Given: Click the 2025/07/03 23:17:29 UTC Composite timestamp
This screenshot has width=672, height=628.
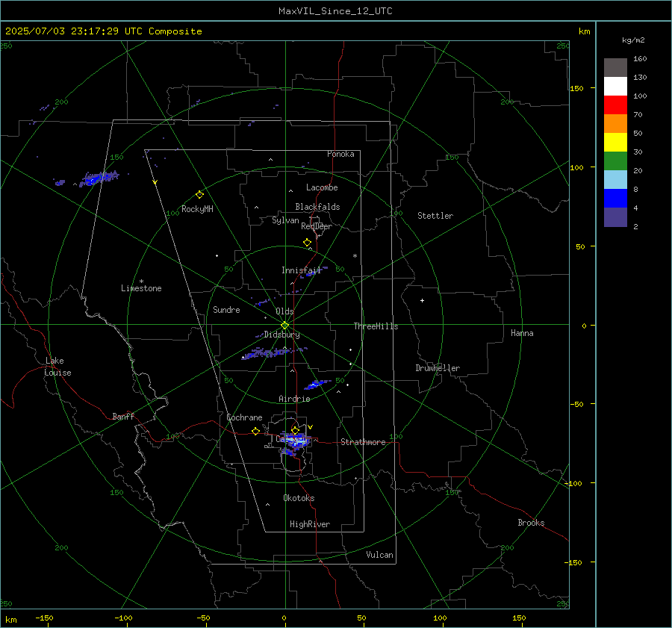Looking at the screenshot, I should coord(104,31).
